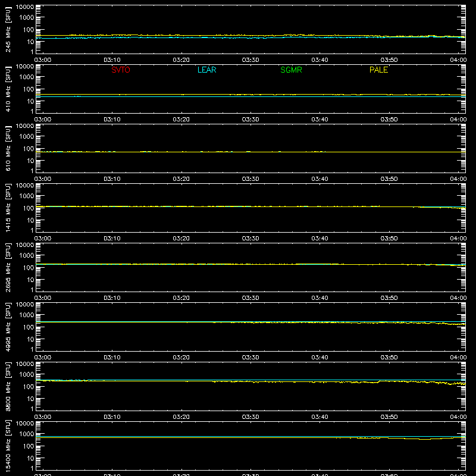476x476 pixels.
Task: Click the green SGMR legend label
Action: [x=291, y=70]
